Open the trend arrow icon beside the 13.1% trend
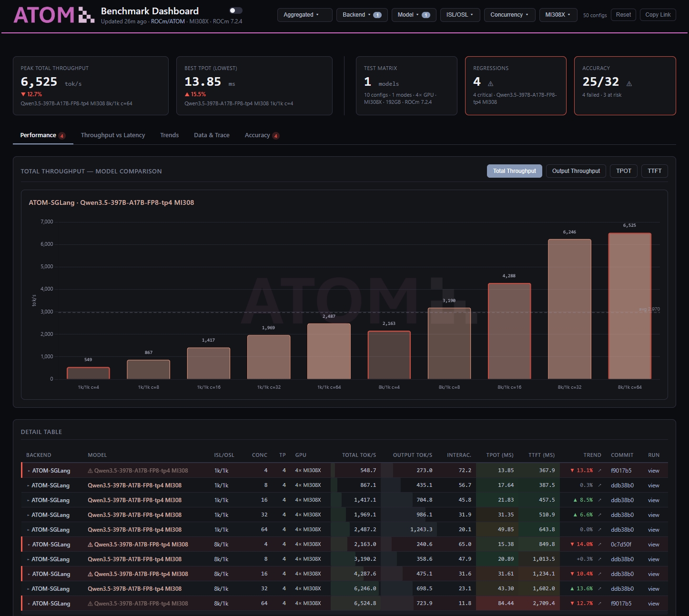This screenshot has width=689, height=616. tap(599, 470)
